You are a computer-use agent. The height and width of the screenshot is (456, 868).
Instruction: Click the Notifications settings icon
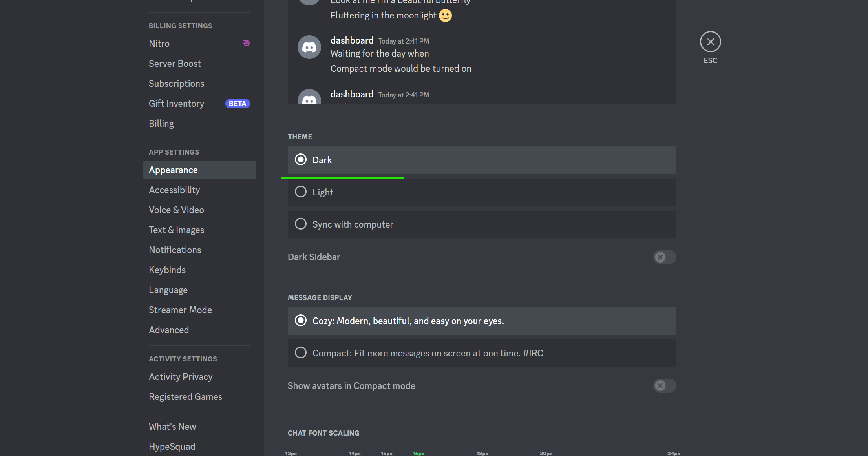coord(175,250)
